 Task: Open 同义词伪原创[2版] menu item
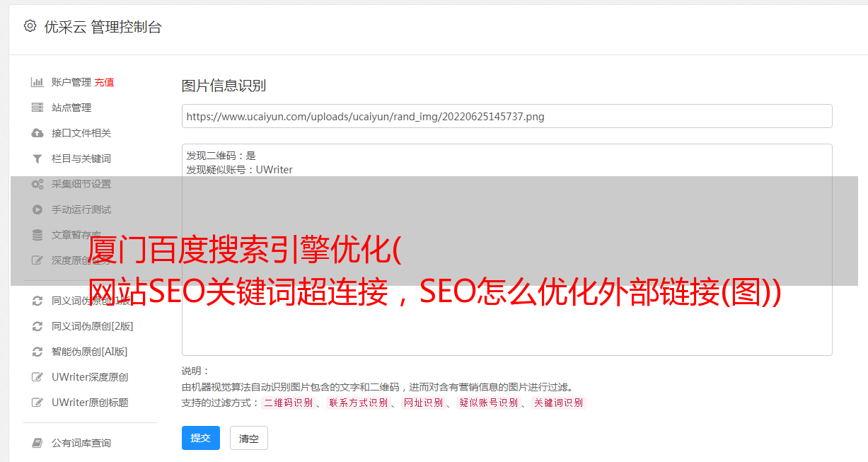click(x=92, y=326)
